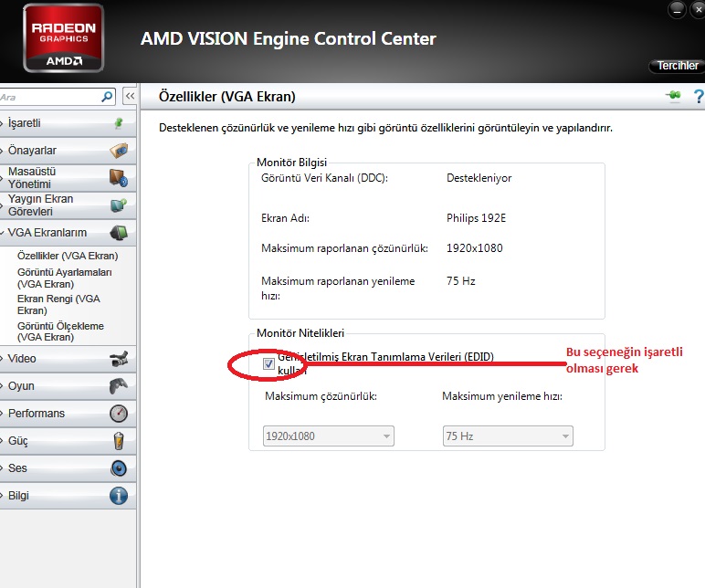Click the search magnifier icon
705x588 pixels.
point(107,97)
